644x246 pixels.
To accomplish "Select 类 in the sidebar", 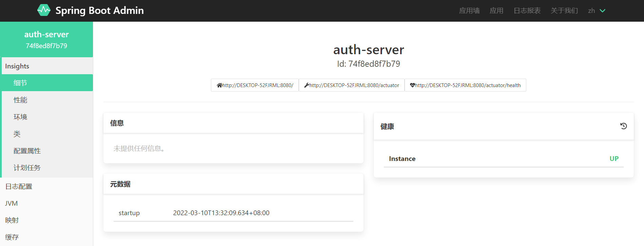I will coord(47,134).
